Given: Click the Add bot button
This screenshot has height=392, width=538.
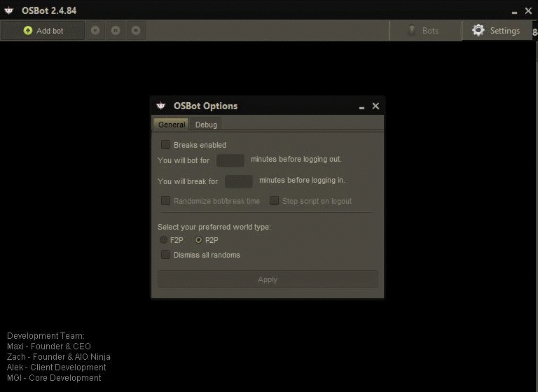Looking at the screenshot, I should (43, 31).
